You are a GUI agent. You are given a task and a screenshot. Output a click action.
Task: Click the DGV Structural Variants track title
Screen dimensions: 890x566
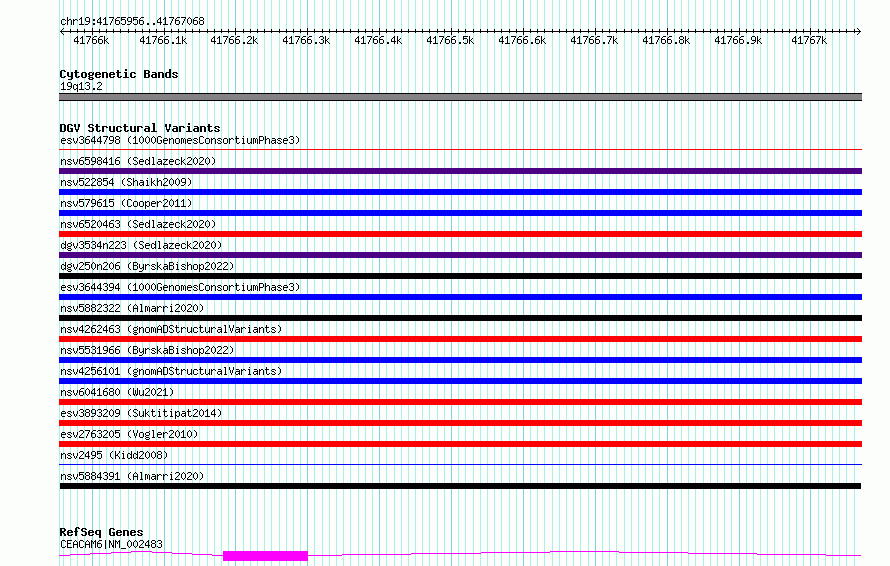coord(140,128)
